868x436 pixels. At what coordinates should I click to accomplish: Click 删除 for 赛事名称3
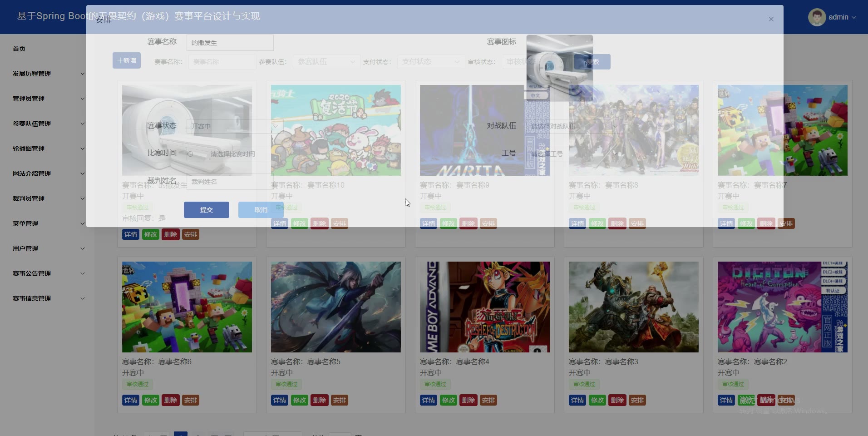coord(617,400)
